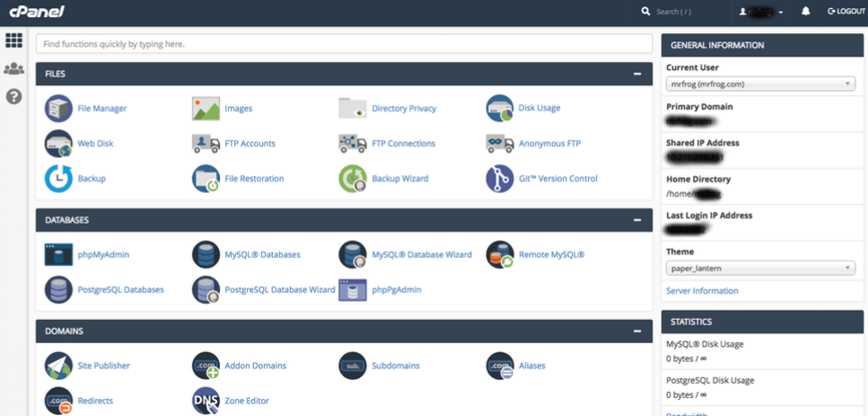The width and height of the screenshot is (868, 416).
Task: Collapse the Databases section
Action: pos(637,220)
